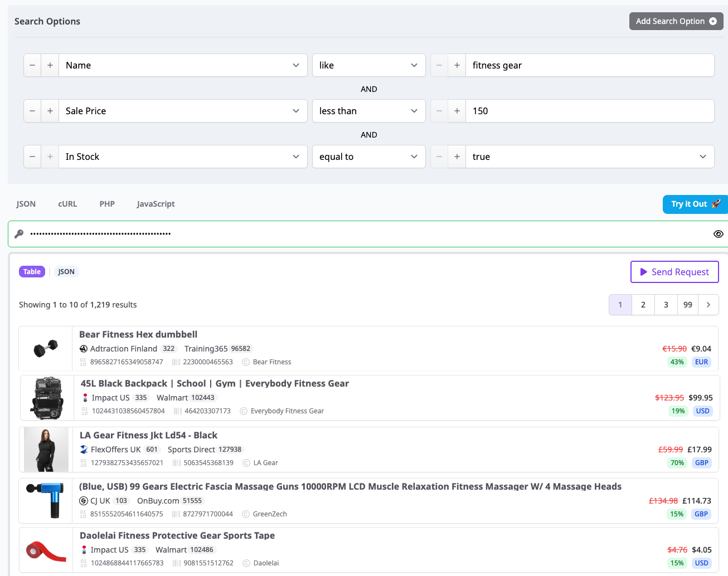728x576 pixels.
Task: Go to results page 99
Action: [688, 305]
